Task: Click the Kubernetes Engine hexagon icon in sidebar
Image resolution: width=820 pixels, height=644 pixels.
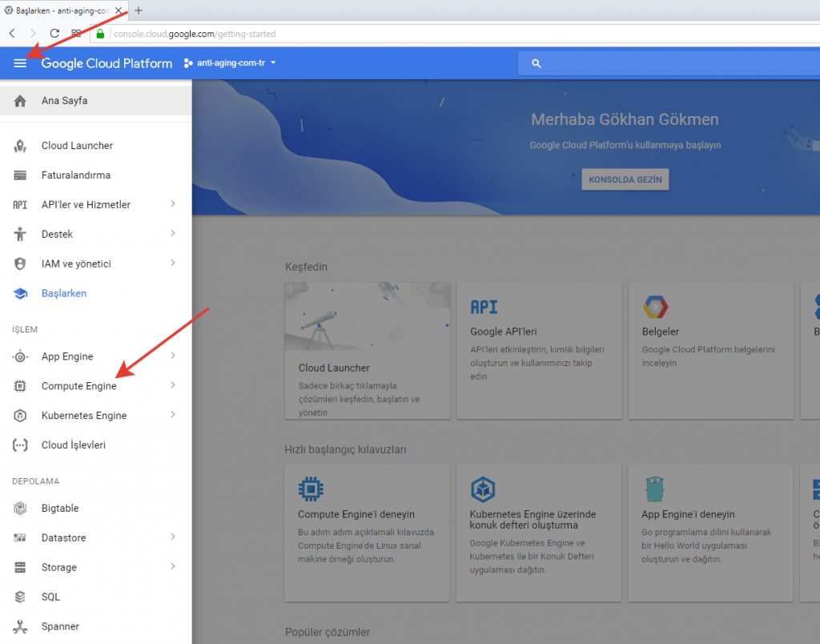Action: (20, 416)
